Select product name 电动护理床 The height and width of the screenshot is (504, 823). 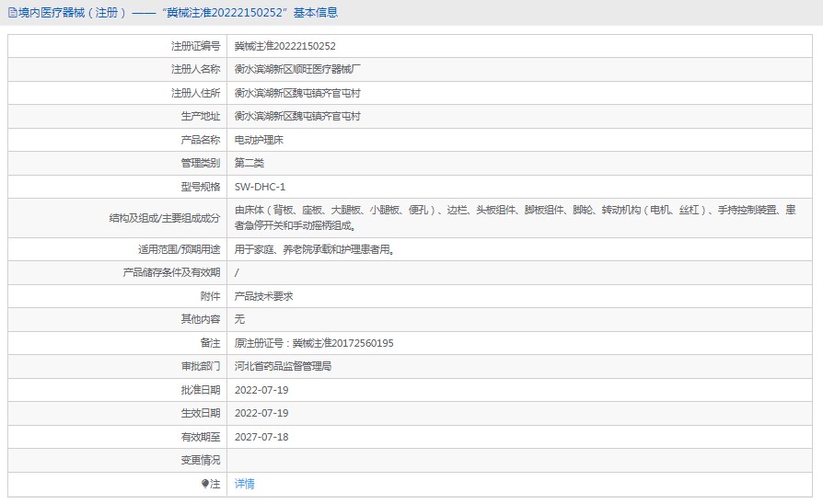pyautogui.click(x=259, y=140)
